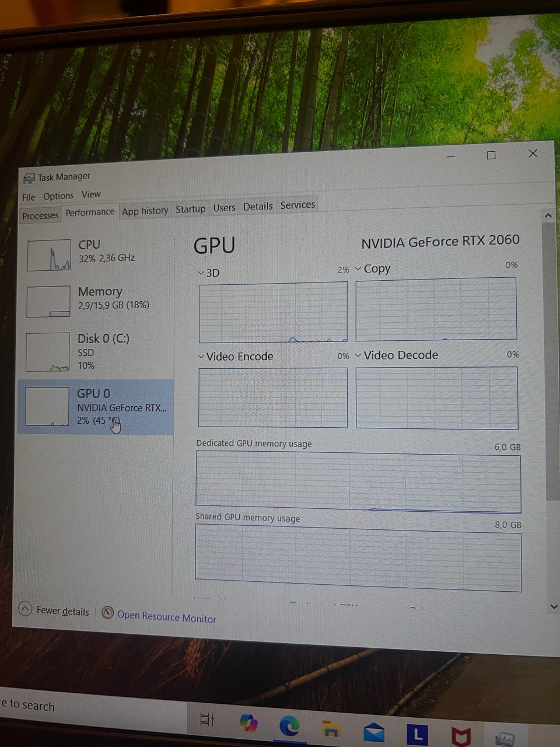Open Microsoft Edge from the taskbar

tap(289, 725)
